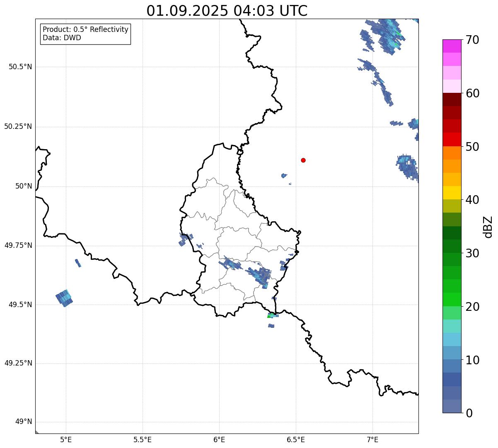Click the 7°E longitude tick label
The height and width of the screenshot is (448, 498).
pos(373,439)
